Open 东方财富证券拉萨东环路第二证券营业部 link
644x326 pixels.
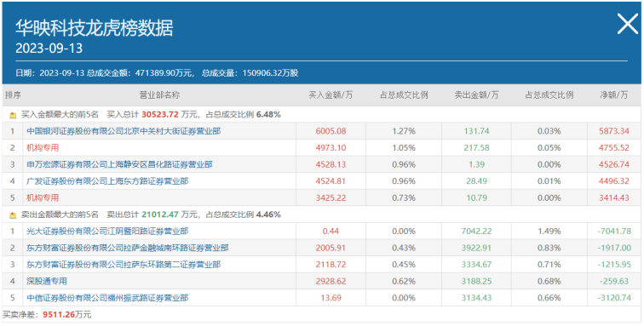[x=124, y=265]
